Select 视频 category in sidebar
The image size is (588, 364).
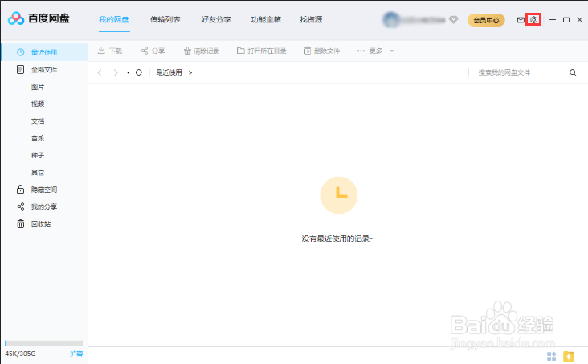[x=38, y=104]
